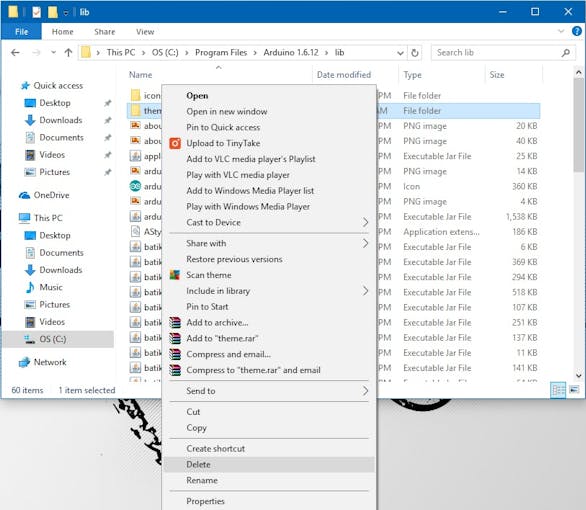Select Restore previous versions
586x510 pixels.
269,259
